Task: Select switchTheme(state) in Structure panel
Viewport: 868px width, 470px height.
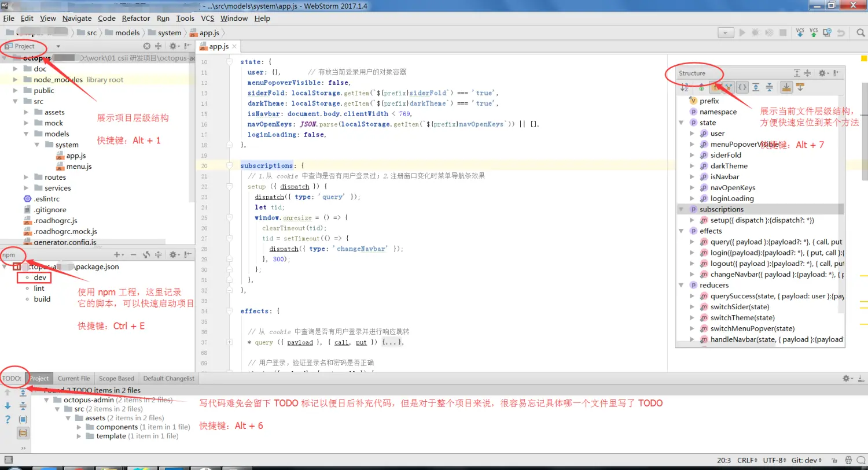Action: [742, 317]
